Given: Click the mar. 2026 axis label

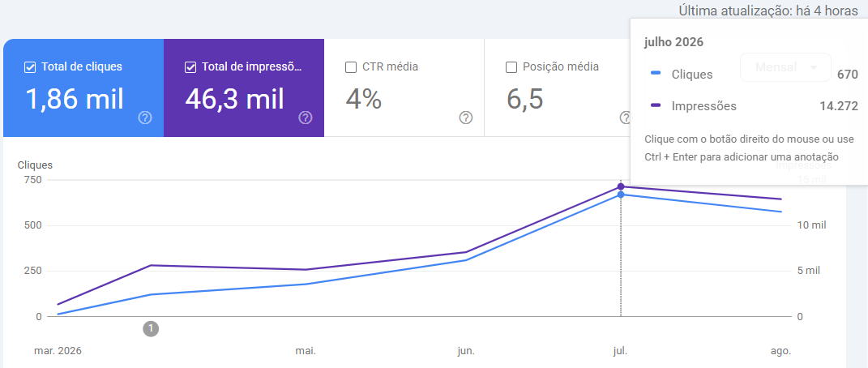Looking at the screenshot, I should tap(58, 351).
